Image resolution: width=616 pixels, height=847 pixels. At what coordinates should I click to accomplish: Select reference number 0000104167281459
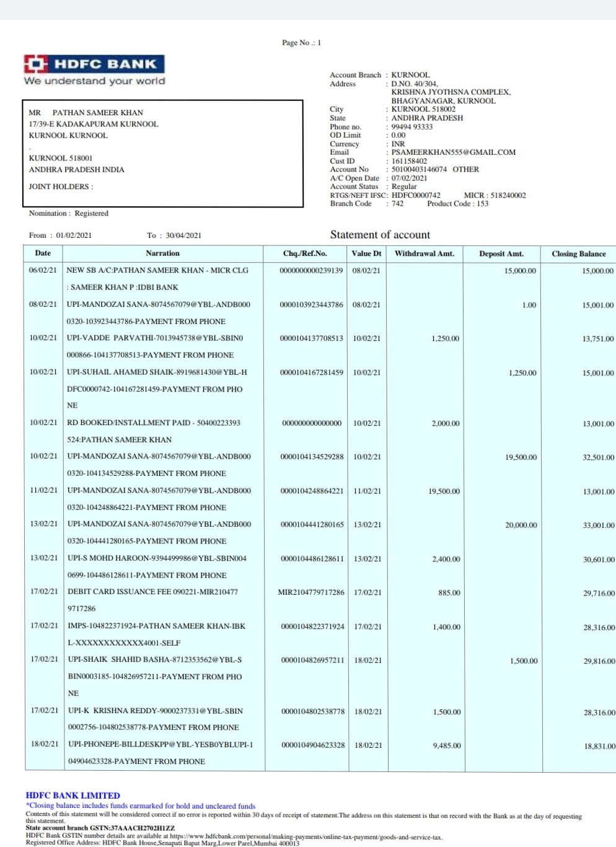pyautogui.click(x=312, y=372)
